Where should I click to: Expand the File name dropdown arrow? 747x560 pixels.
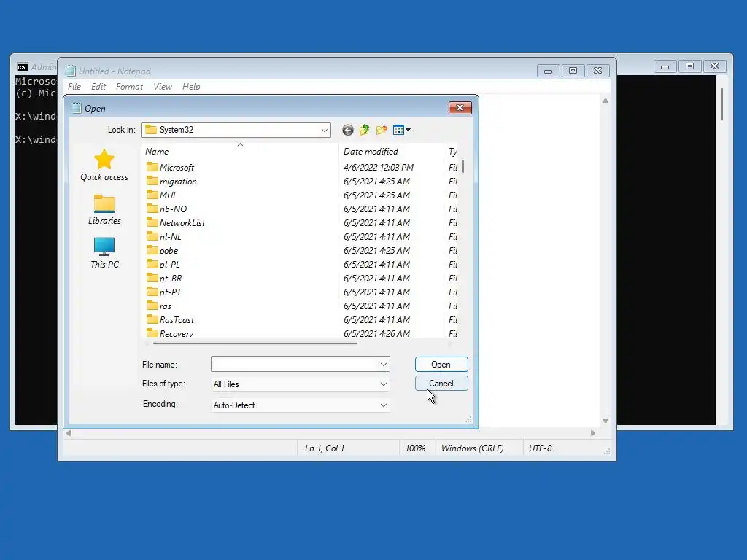pyautogui.click(x=384, y=365)
